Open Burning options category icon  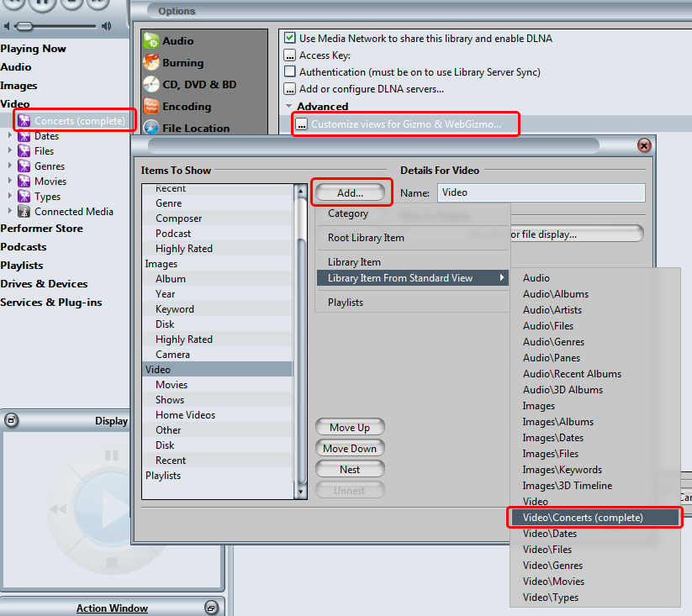(151, 62)
